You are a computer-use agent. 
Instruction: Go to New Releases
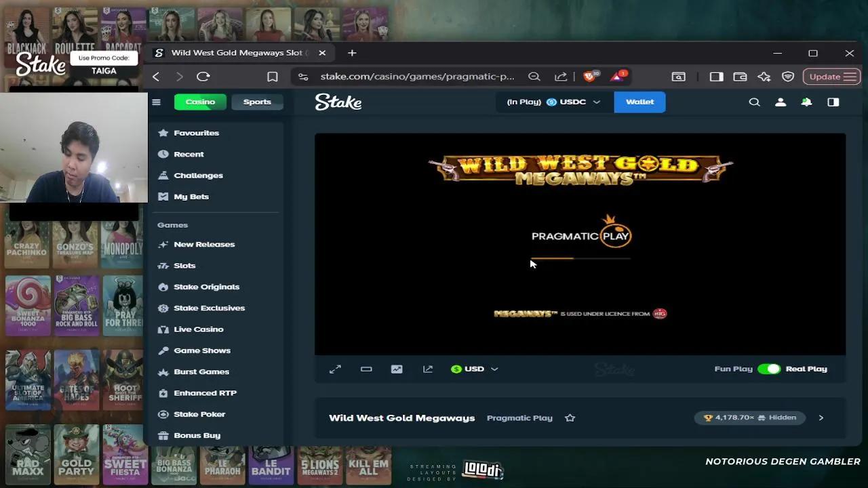[x=204, y=244]
